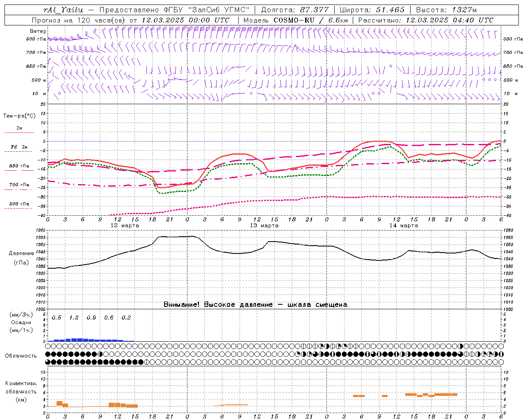525x420 pixels.
Task: Click the longitude value Долгота: 87.377
Action: [295, 10]
